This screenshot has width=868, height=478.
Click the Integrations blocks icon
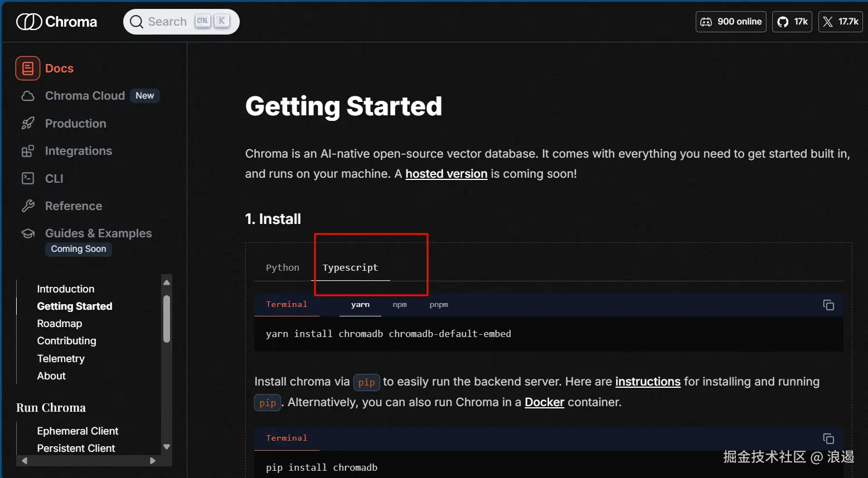coord(28,151)
